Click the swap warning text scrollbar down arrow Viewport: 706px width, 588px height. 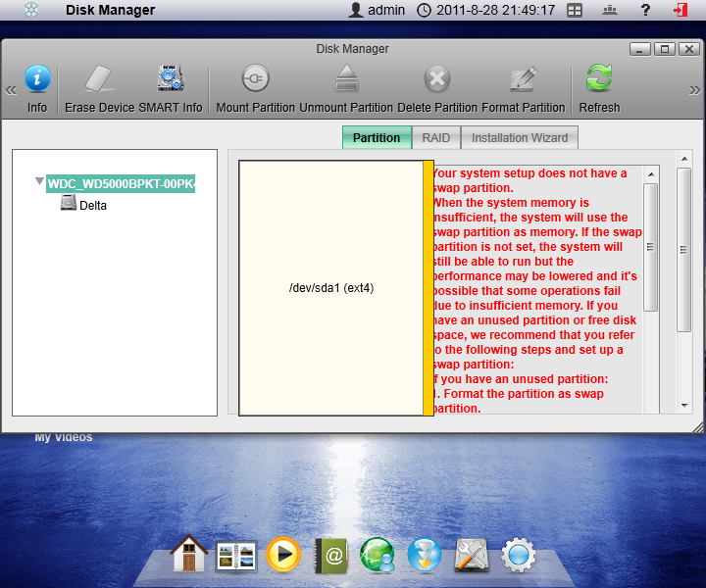(x=650, y=405)
